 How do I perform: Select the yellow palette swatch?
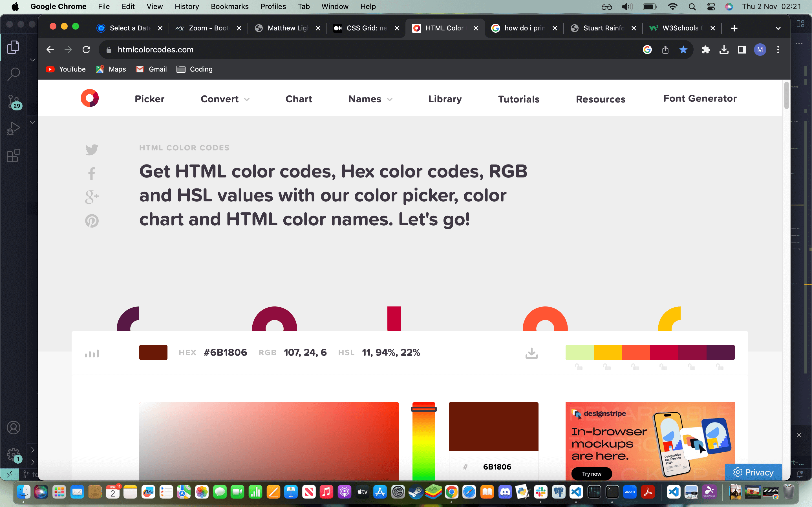607,352
